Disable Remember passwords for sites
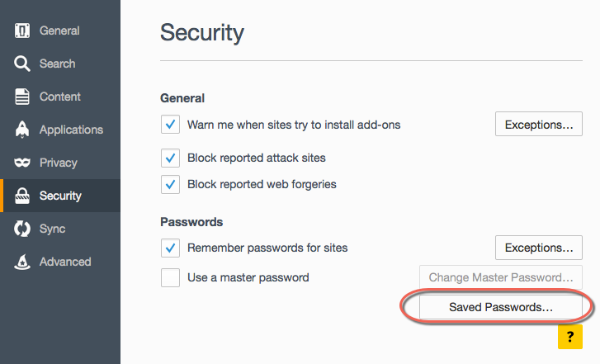Viewport: 600px width, 364px height. point(170,248)
